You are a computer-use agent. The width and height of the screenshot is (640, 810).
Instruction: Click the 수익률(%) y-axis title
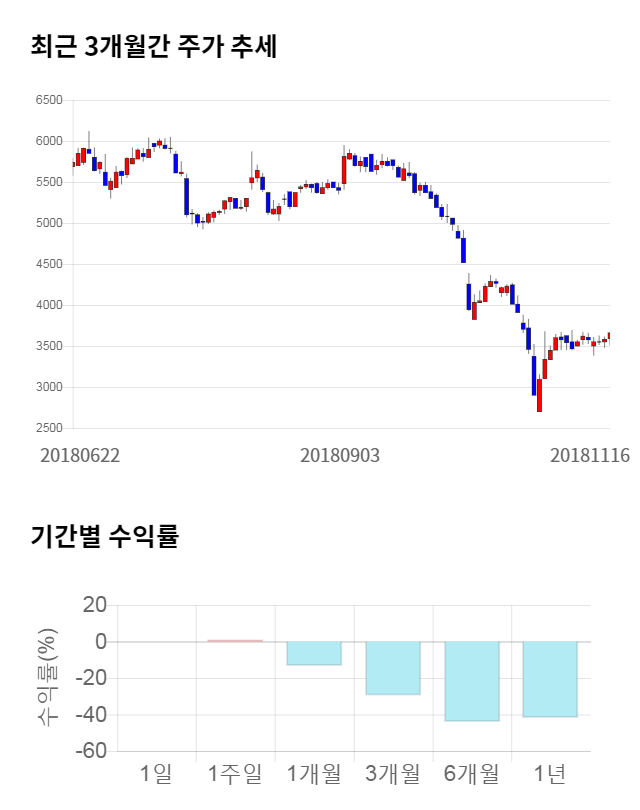coord(47,677)
